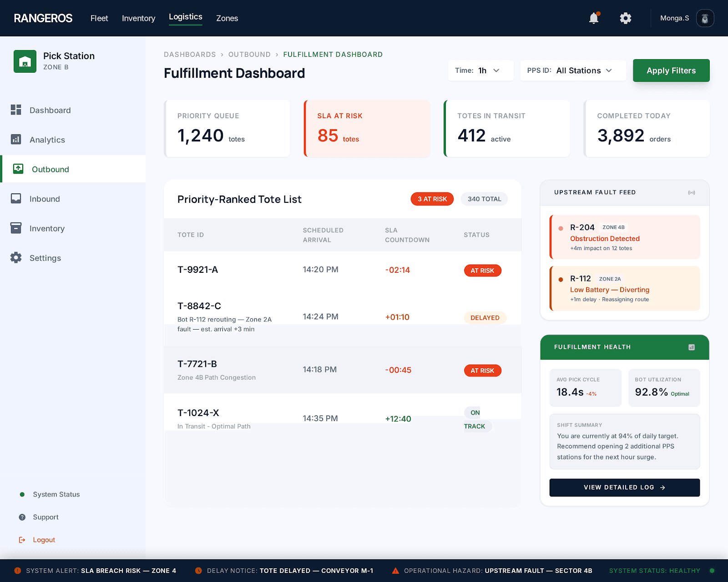The height and width of the screenshot is (582, 728).
Task: Click the SLA breach alert icon
Action: point(18,571)
